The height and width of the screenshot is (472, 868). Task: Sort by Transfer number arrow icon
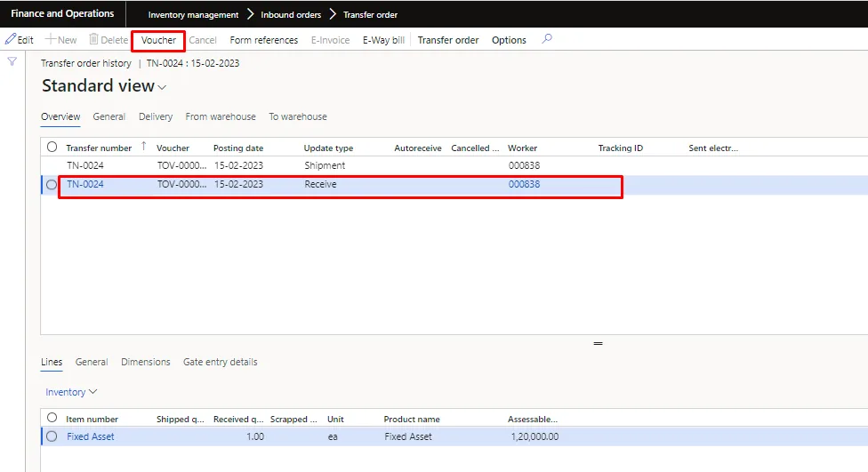pos(143,146)
